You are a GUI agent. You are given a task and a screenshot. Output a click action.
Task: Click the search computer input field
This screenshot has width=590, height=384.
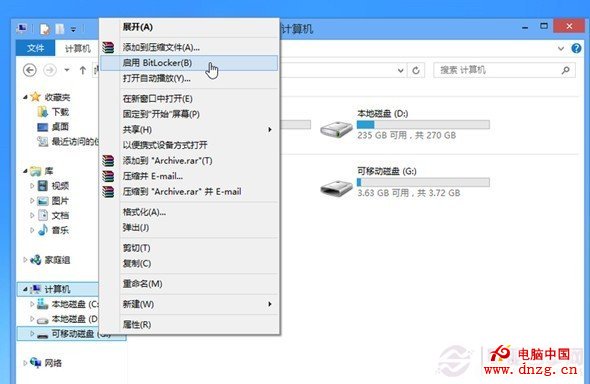point(504,70)
